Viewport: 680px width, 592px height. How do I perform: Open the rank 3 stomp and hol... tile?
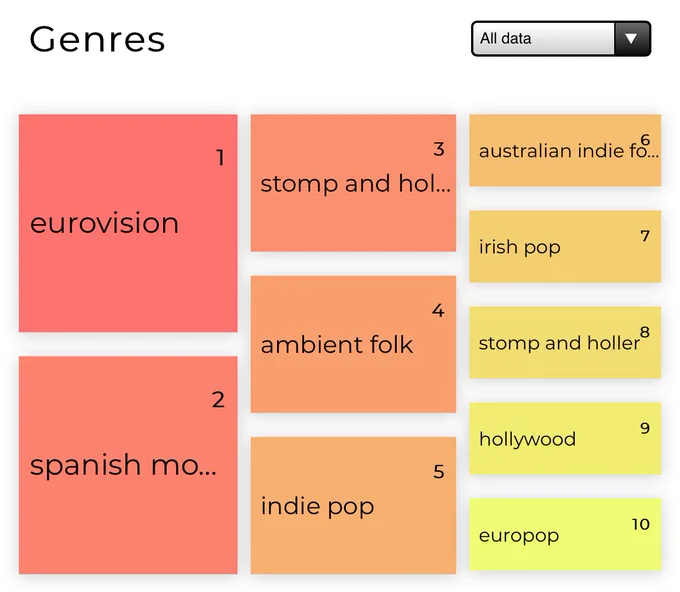click(353, 183)
